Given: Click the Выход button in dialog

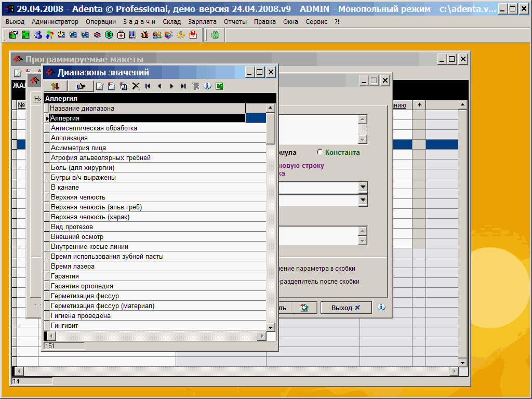Looking at the screenshot, I should (345, 308).
